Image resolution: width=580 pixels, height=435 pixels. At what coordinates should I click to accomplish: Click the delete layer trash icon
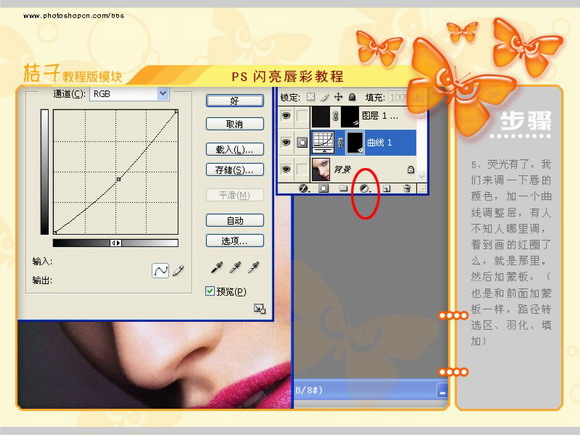click(407, 189)
